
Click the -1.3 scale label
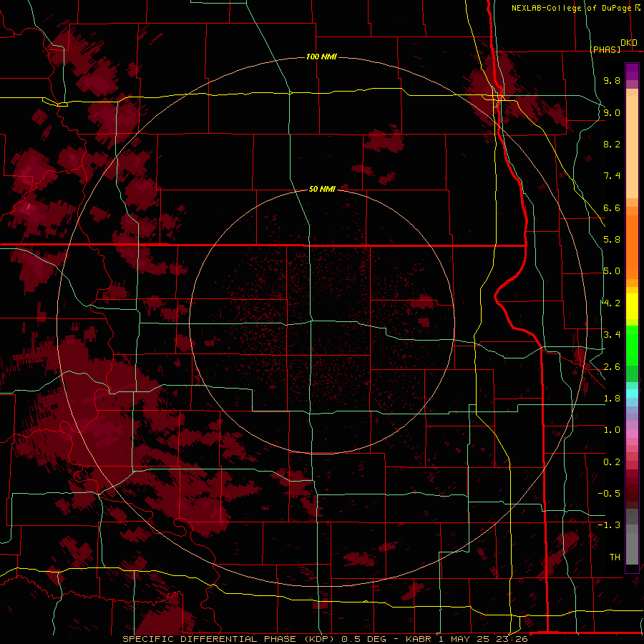[609, 525]
